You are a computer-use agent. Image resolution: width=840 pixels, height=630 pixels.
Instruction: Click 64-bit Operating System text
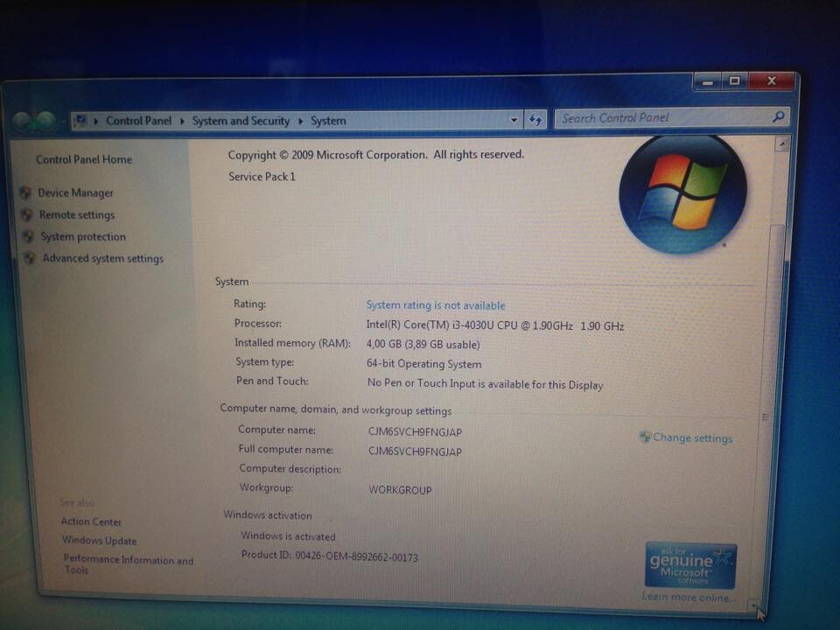pos(423,364)
